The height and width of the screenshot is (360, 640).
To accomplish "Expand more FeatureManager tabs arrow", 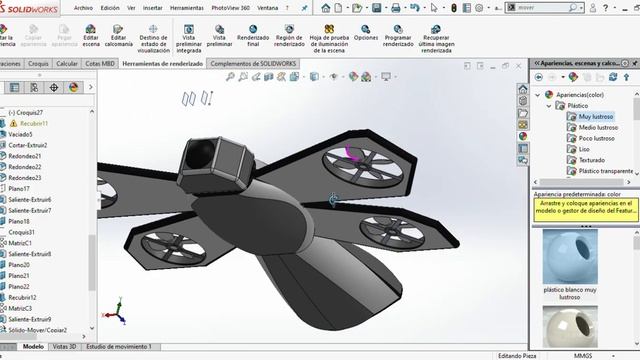I will click(90, 87).
